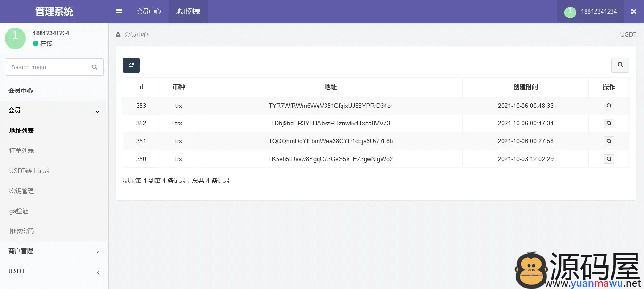Image resolution: width=644 pixels, height=289 pixels.
Task: View details for row Id 352
Action: [x=609, y=124]
